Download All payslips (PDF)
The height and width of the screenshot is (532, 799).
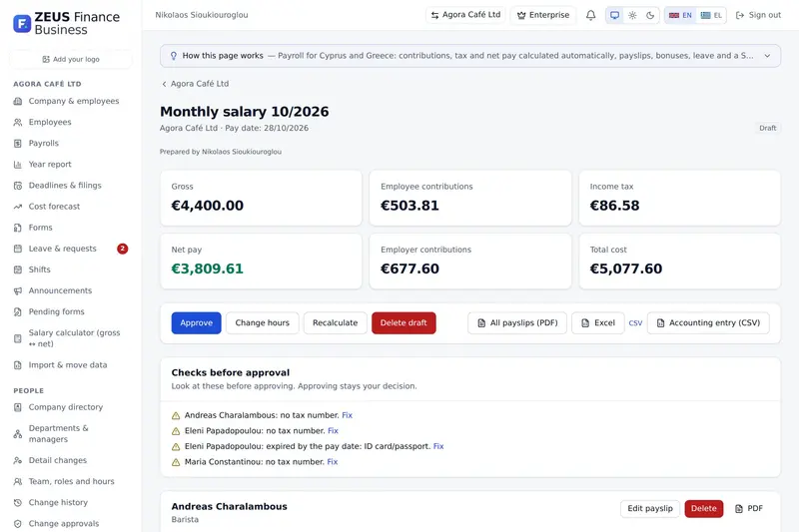517,322
